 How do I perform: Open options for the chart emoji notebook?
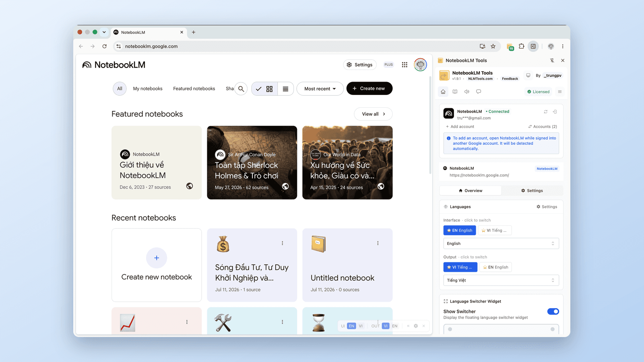[187, 322]
